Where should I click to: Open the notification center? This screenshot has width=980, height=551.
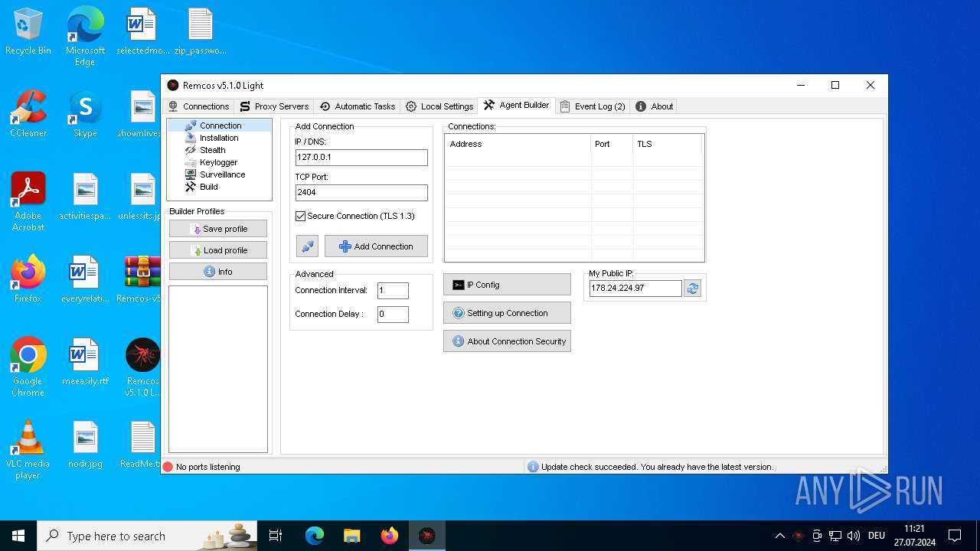[x=955, y=536]
